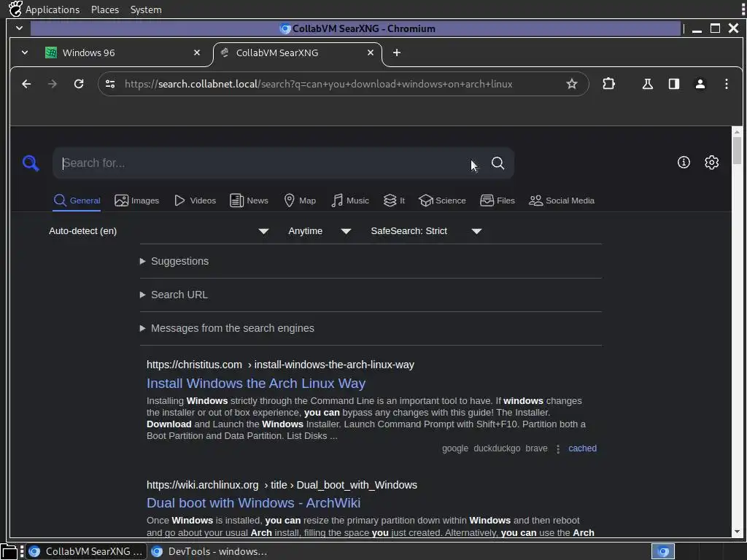Select the General search category
The width and height of the screenshot is (747, 560).
click(77, 201)
